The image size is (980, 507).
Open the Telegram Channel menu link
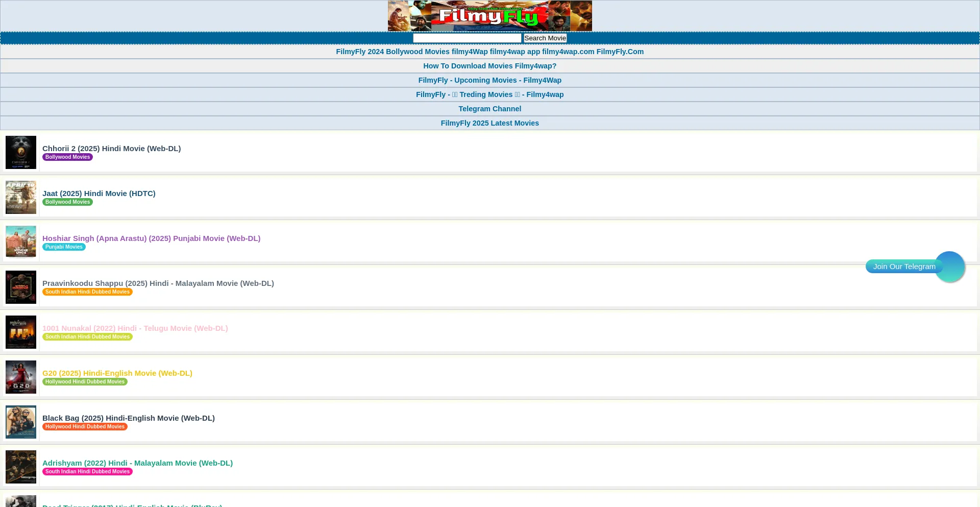(x=489, y=109)
